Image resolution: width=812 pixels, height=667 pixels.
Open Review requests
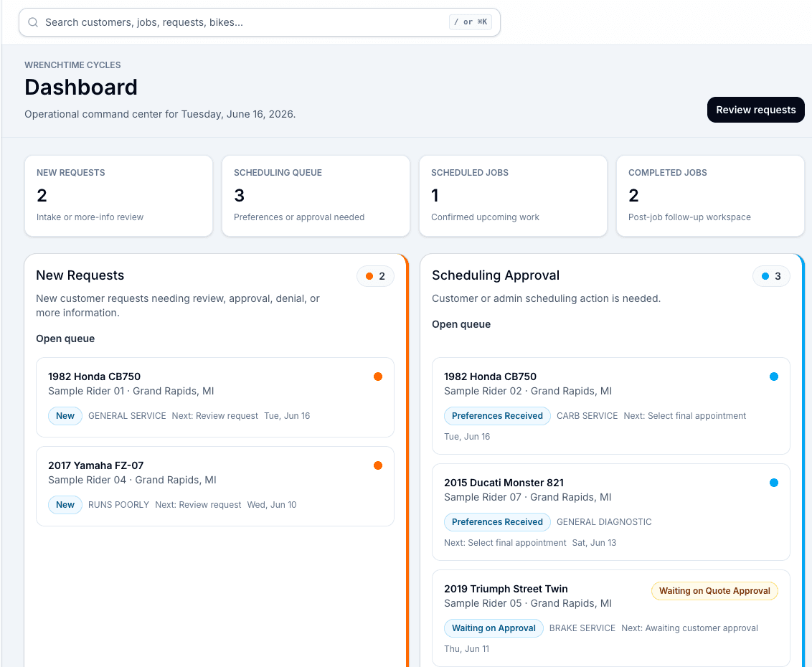coord(755,110)
